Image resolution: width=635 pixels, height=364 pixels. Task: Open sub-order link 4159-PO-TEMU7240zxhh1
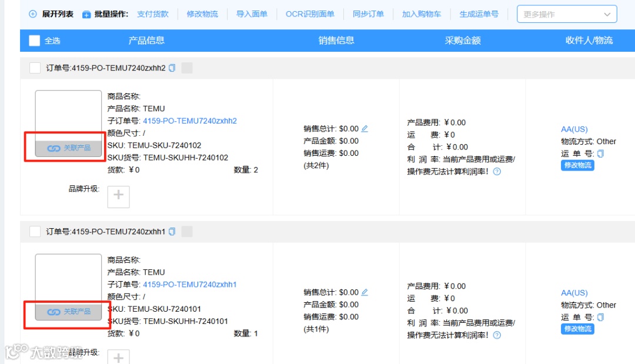189,284
